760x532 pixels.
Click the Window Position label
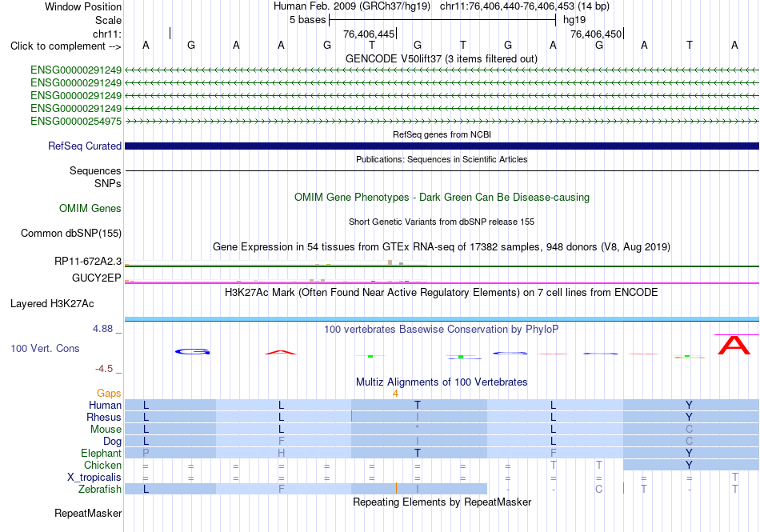(83, 6)
